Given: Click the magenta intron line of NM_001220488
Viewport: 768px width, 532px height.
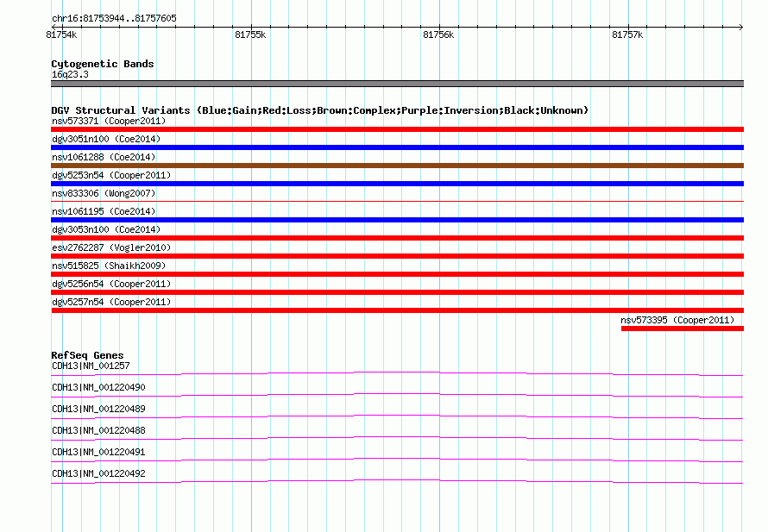Looking at the screenshot, I should click(397, 437).
